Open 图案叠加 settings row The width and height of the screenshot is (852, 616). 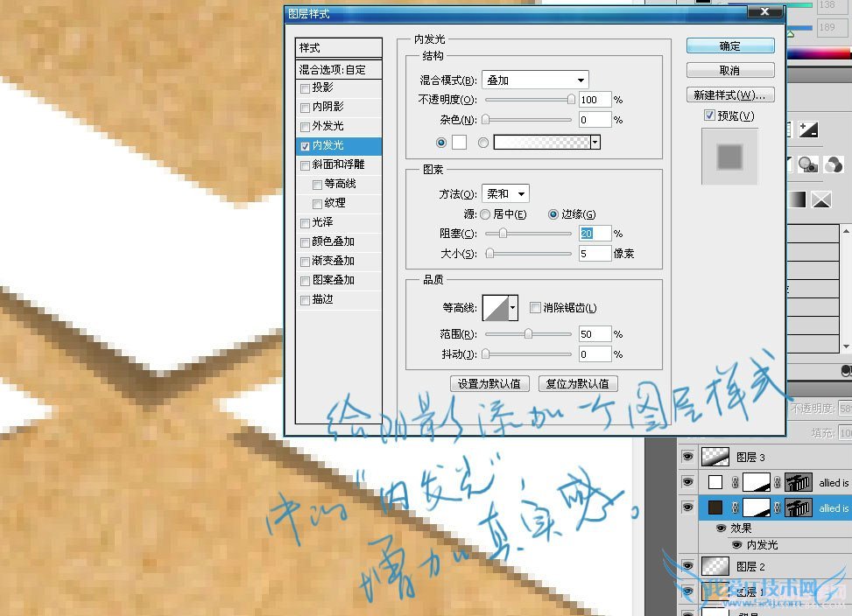point(339,280)
